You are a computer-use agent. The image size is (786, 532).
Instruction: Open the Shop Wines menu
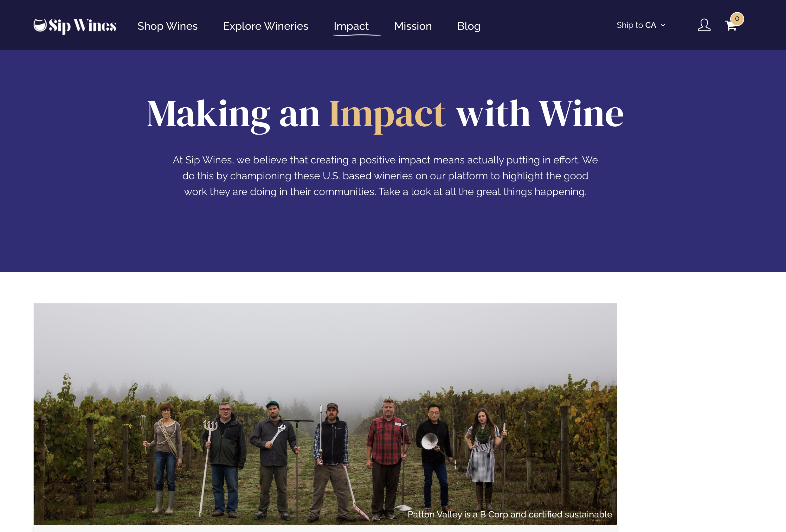click(x=167, y=26)
